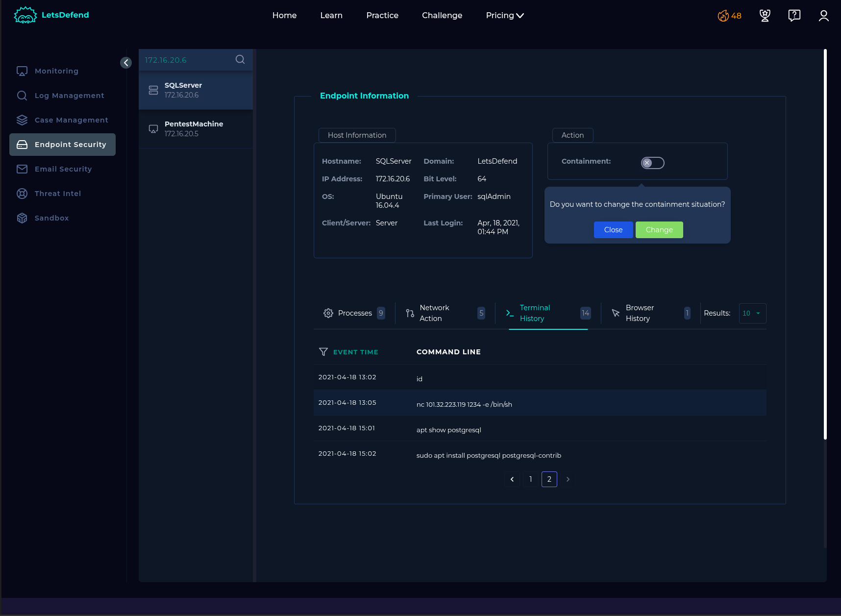
Task: Click the green Change button
Action: click(659, 230)
